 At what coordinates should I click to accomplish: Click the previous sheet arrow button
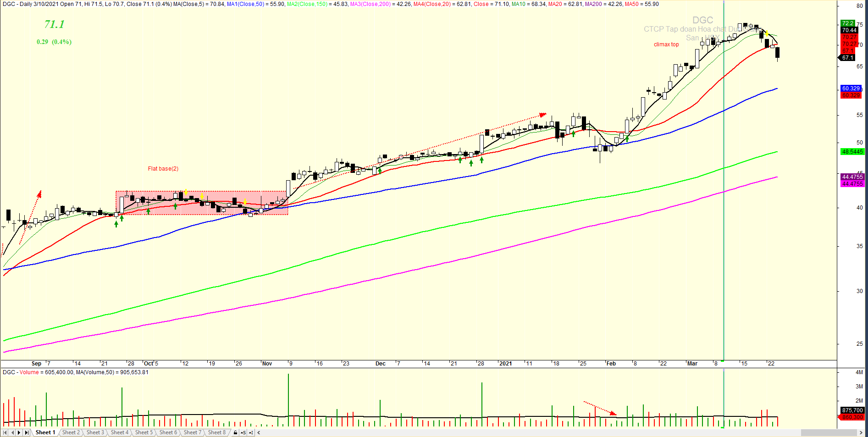pos(12,432)
